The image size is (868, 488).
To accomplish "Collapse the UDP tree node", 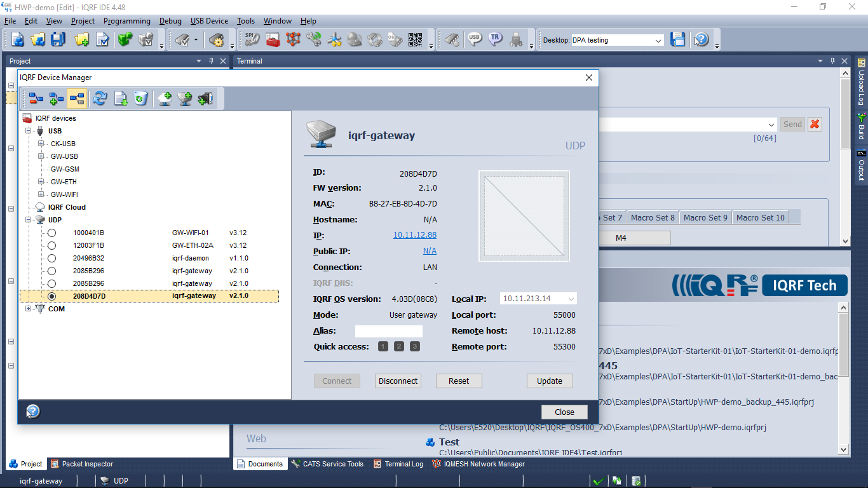I will 28,220.
